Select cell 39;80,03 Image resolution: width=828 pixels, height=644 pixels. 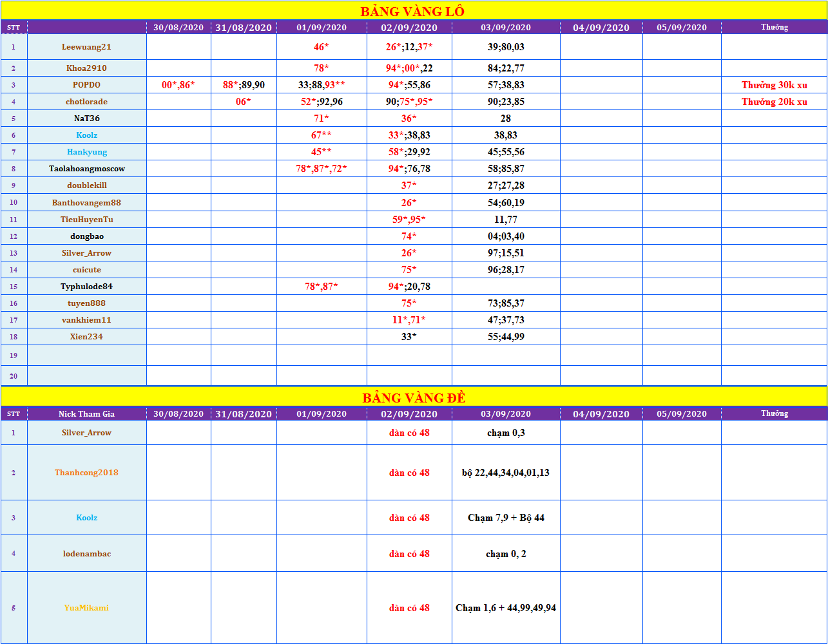click(506, 47)
